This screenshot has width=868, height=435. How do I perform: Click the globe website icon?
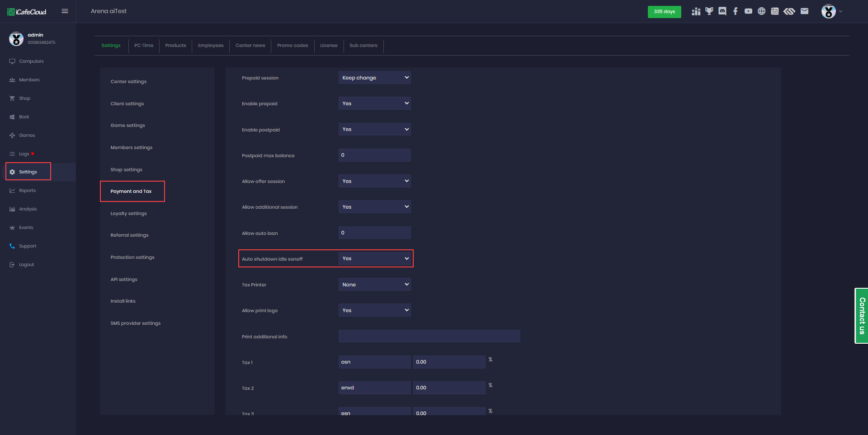762,11
